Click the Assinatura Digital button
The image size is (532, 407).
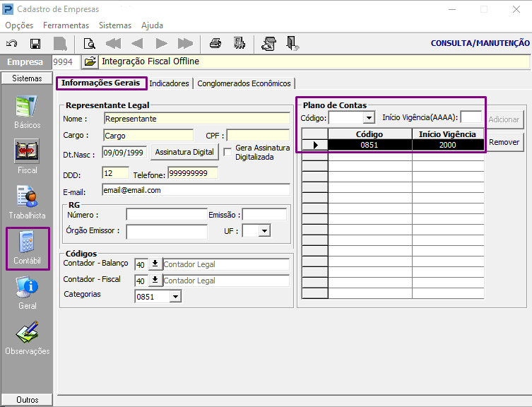(x=184, y=152)
